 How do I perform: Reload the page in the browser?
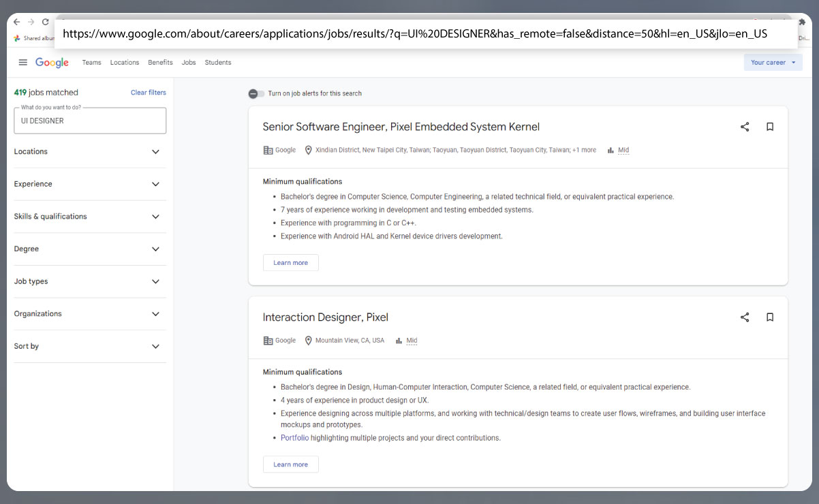(x=45, y=22)
